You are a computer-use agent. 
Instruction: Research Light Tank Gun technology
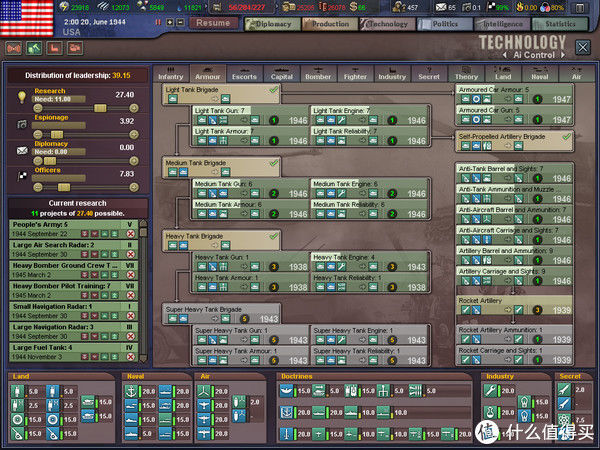pyautogui.click(x=251, y=116)
